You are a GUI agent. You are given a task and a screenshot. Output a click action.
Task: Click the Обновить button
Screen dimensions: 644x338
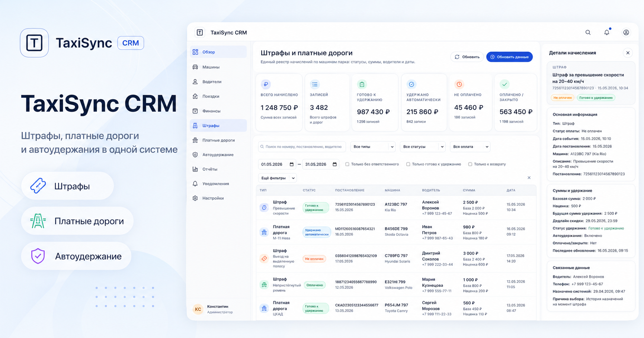pos(467,57)
